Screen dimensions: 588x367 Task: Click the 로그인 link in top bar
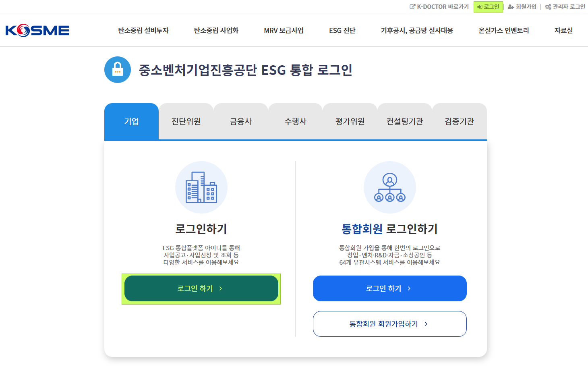488,7
